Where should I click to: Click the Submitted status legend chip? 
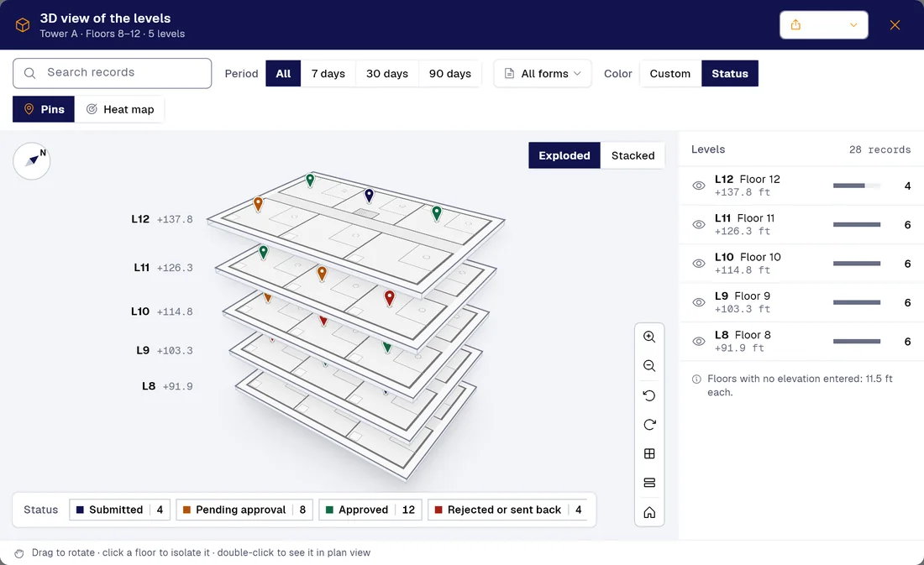(x=119, y=510)
